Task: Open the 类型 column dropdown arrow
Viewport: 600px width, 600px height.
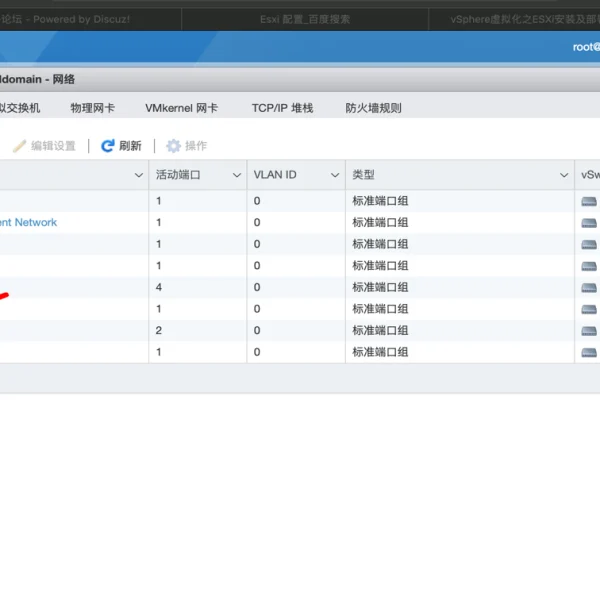Action: [x=563, y=175]
